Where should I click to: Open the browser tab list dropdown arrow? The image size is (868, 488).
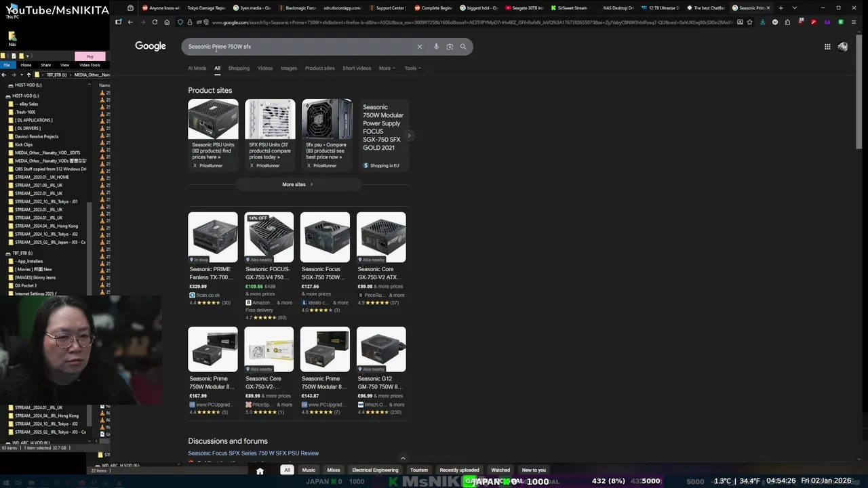click(x=794, y=7)
